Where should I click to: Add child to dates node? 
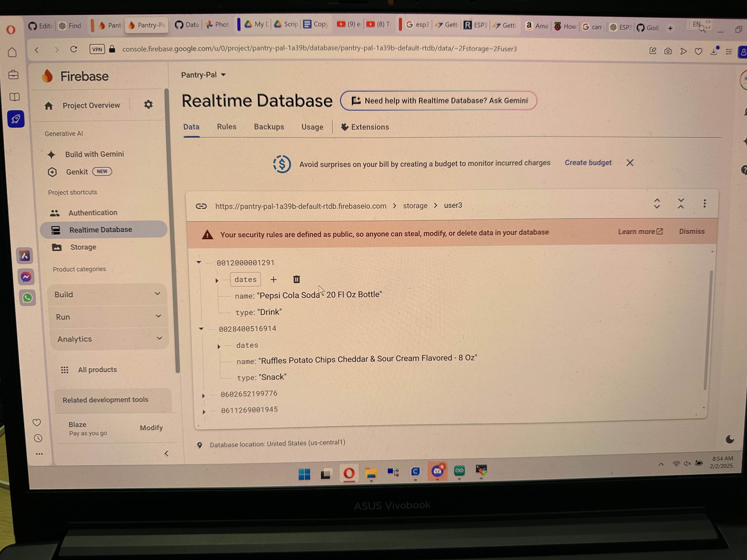click(x=273, y=279)
